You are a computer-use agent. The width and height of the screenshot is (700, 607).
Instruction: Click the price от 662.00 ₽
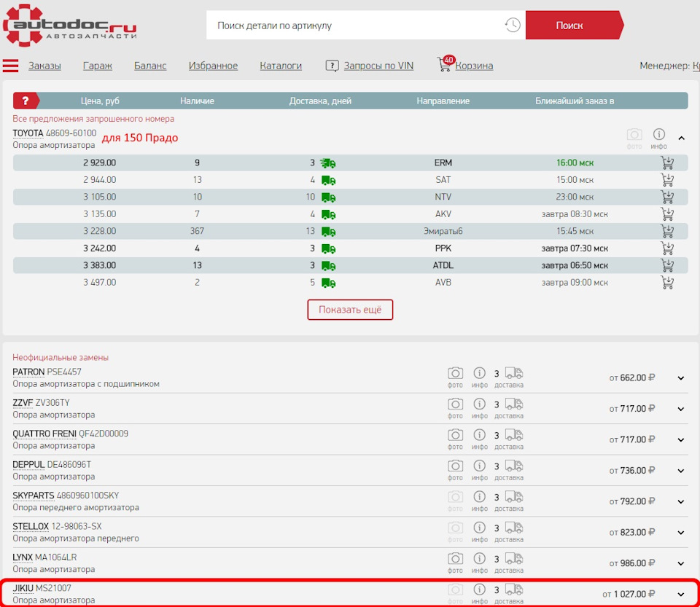click(x=632, y=377)
